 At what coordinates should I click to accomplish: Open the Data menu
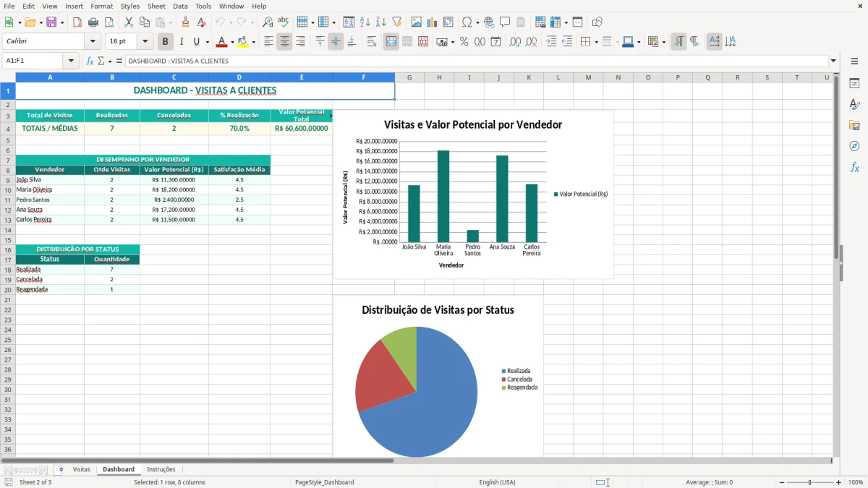(x=180, y=6)
